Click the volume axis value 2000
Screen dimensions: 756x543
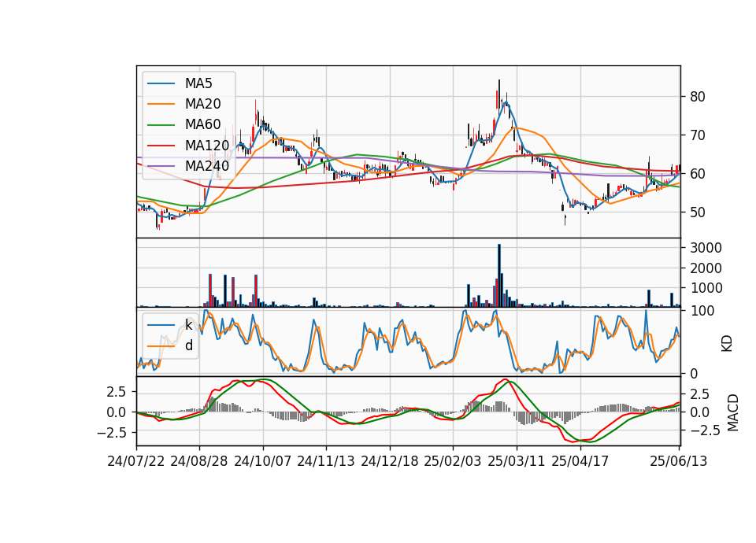point(706,268)
